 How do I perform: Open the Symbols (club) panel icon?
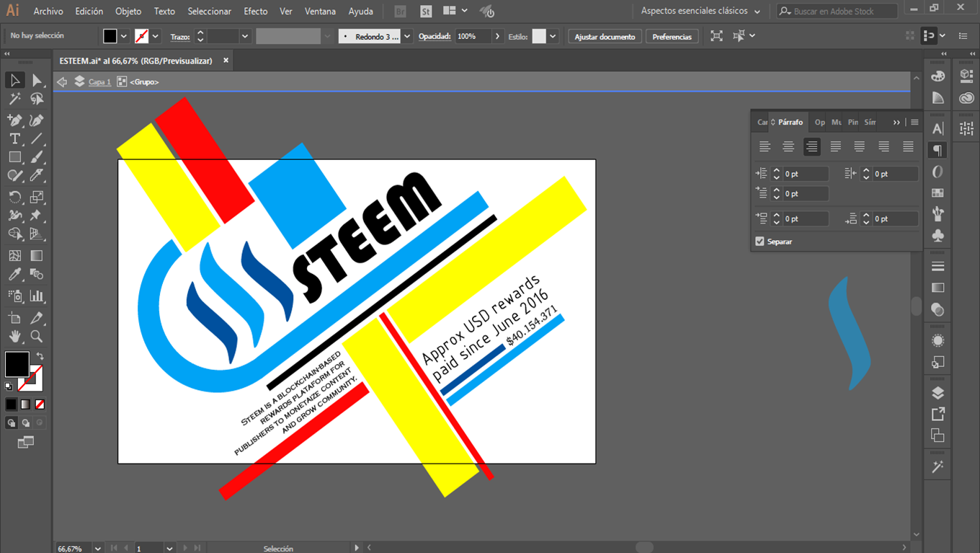[x=937, y=235]
